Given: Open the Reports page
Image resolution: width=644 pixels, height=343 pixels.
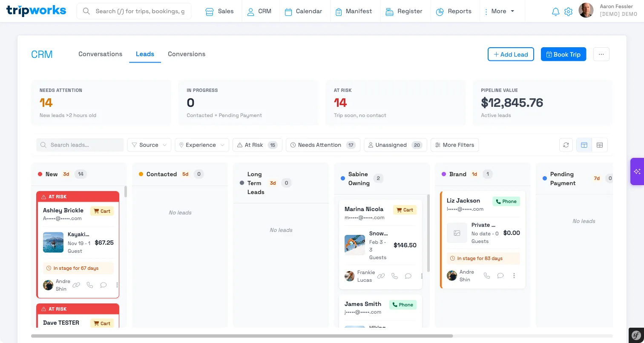Looking at the screenshot, I should coord(454,11).
